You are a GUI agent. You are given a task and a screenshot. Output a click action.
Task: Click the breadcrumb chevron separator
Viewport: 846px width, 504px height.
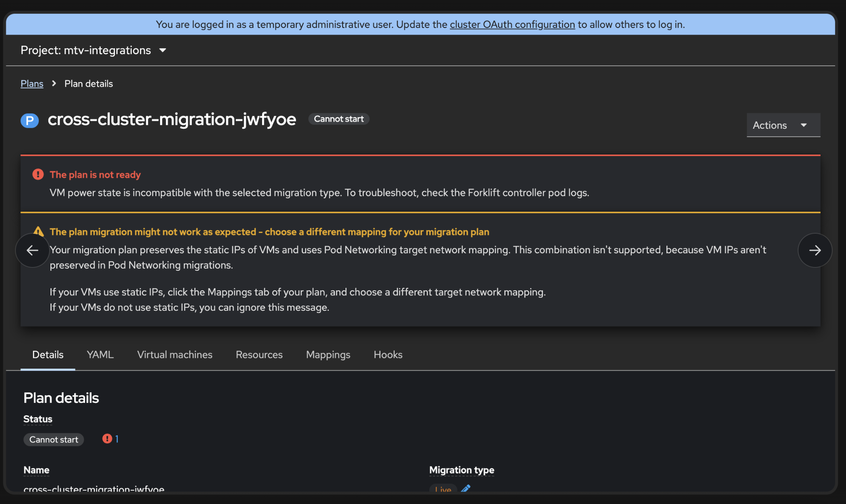[54, 84]
